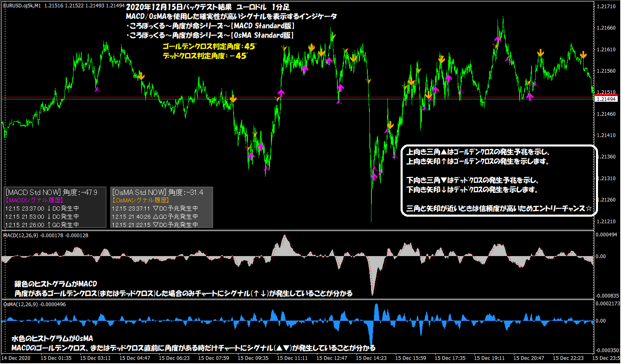The image size is (621, 364).
Task: Click the 1.21510 price axis label
Action: tap(606, 92)
